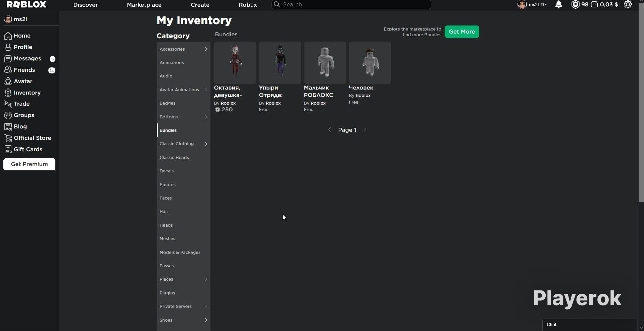Image resolution: width=644 pixels, height=331 pixels.
Task: Click the Friends request count badge
Action: point(52,70)
